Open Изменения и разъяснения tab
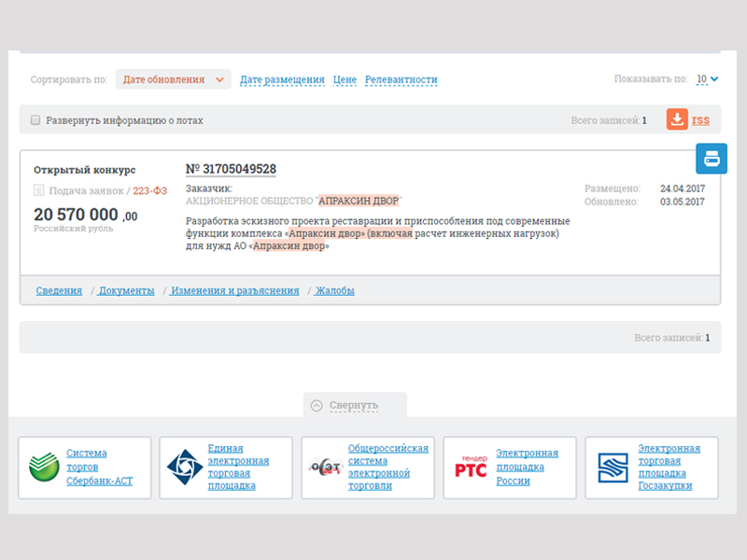Image resolution: width=747 pixels, height=560 pixels. [235, 290]
